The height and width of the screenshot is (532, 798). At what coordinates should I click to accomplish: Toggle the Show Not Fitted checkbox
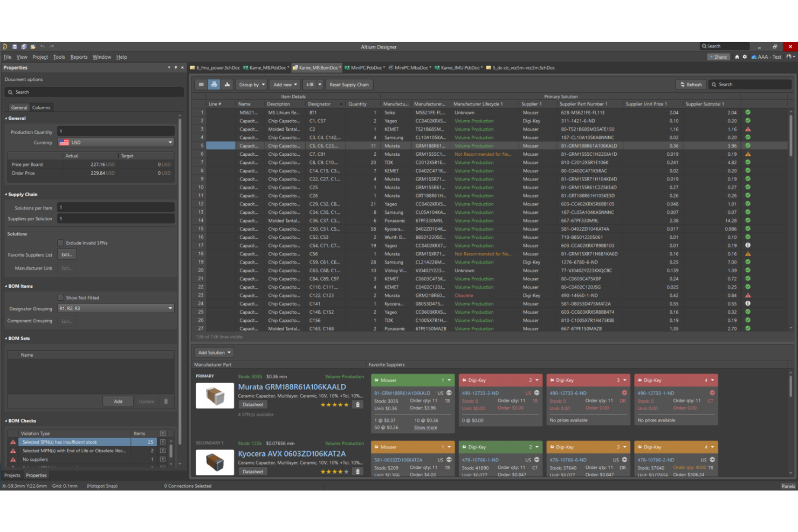pos(60,298)
